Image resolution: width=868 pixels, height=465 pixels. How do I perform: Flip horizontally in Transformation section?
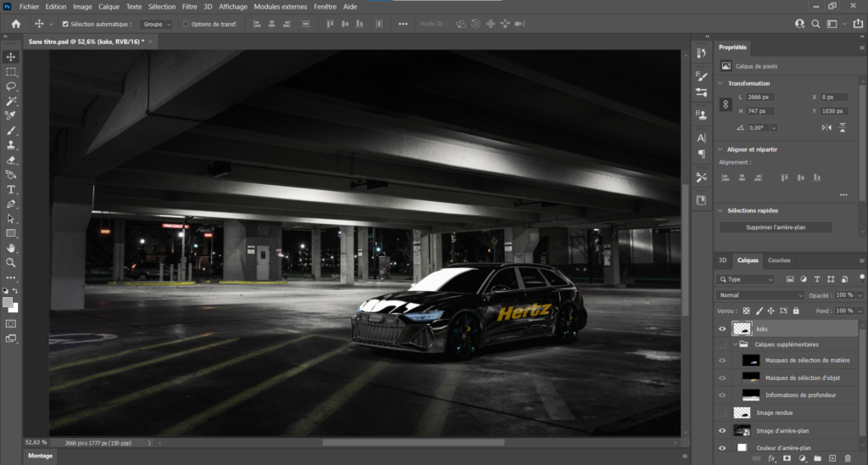[x=826, y=127]
